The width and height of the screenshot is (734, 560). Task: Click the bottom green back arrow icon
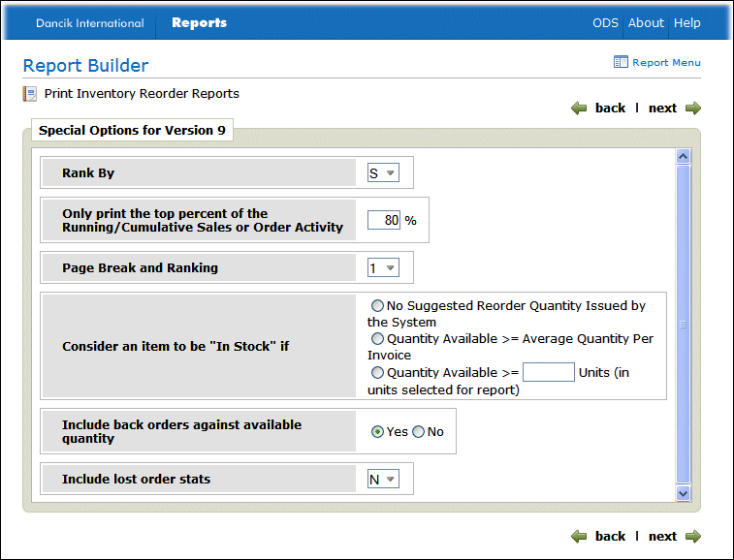point(579,537)
